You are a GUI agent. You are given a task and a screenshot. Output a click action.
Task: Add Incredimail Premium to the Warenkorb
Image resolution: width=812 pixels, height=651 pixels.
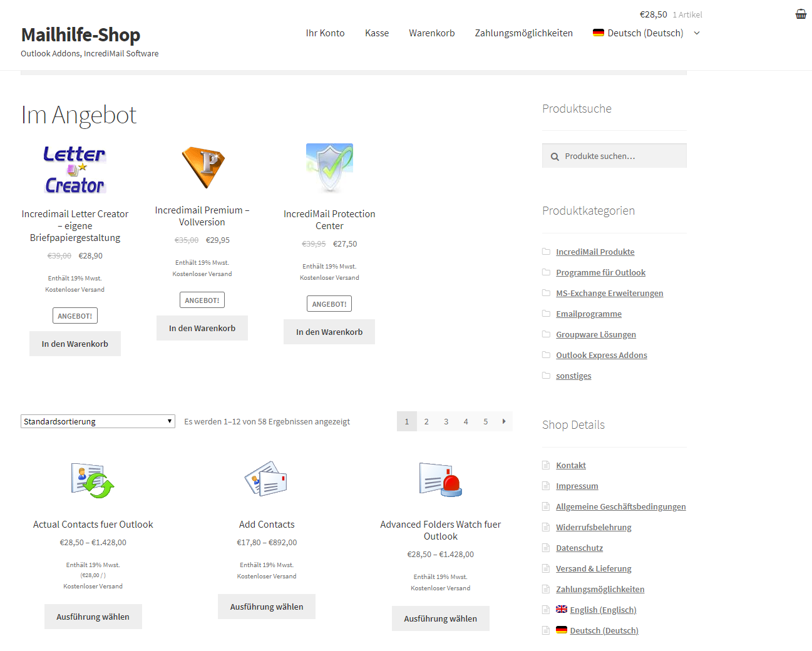click(x=202, y=328)
